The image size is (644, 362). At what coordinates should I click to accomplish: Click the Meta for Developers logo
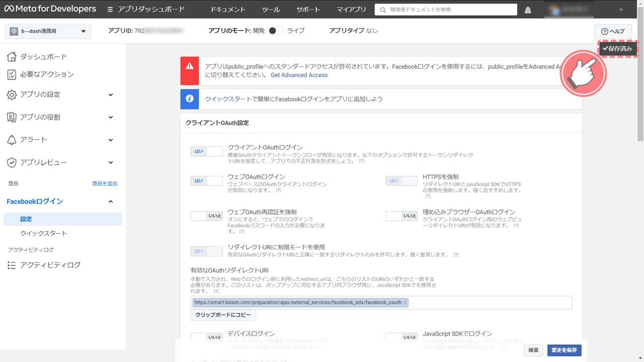[50, 9]
